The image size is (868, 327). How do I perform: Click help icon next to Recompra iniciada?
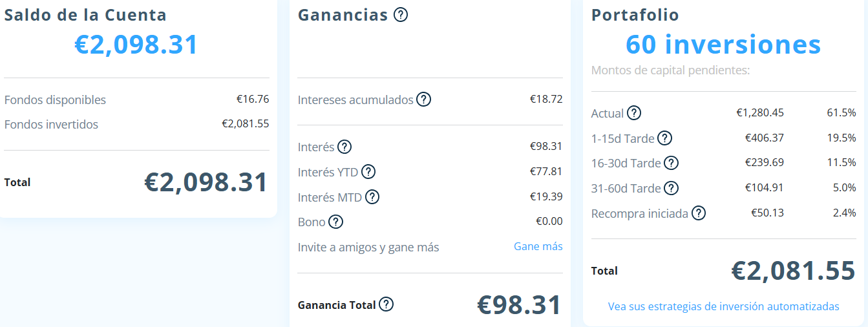(x=698, y=213)
